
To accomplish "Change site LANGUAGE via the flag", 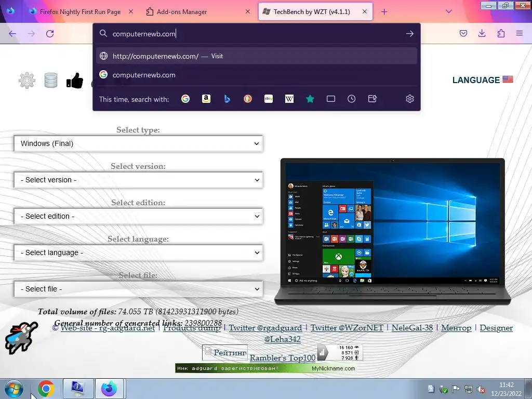I will (508, 79).
